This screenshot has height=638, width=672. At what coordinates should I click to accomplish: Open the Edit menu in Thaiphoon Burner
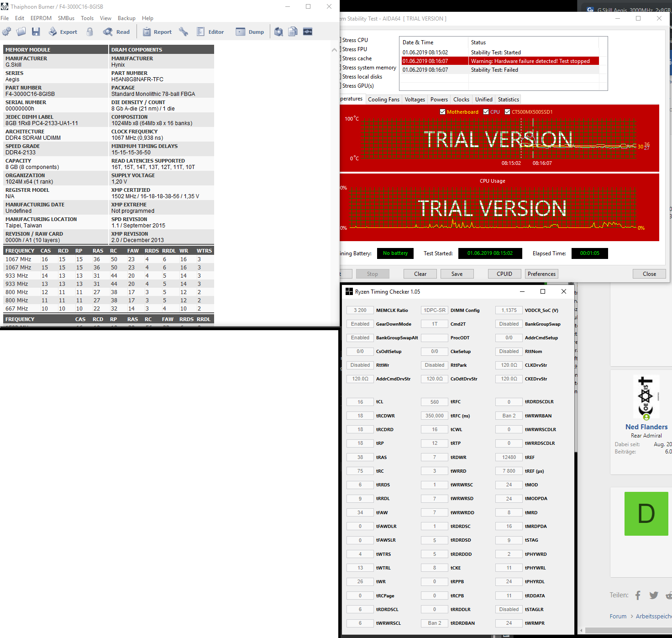(x=20, y=18)
